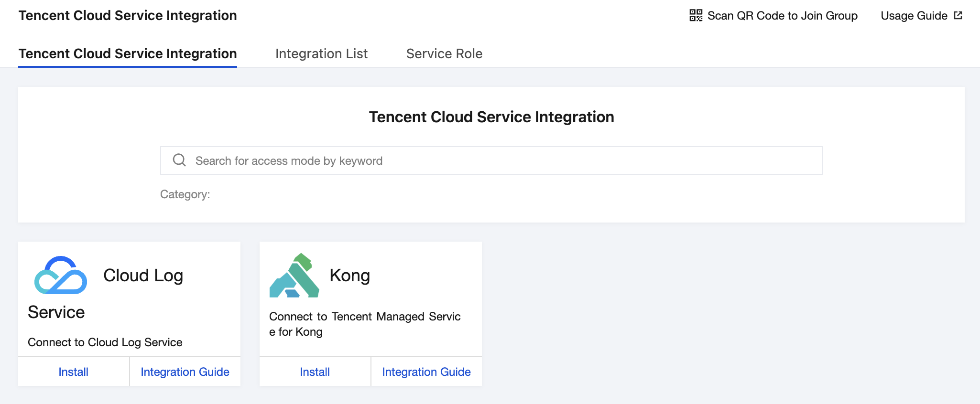
Task: Install the Cloud Log Service integration
Action: 73,372
